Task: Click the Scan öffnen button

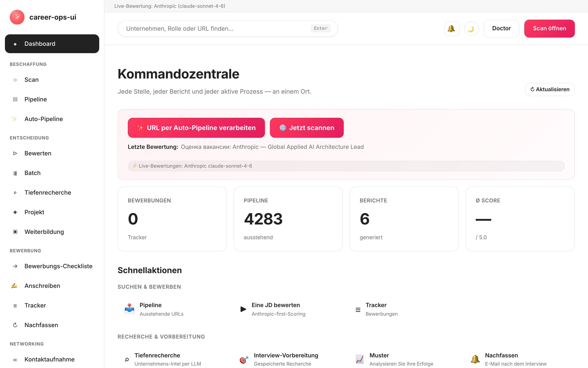Action: [x=549, y=28]
